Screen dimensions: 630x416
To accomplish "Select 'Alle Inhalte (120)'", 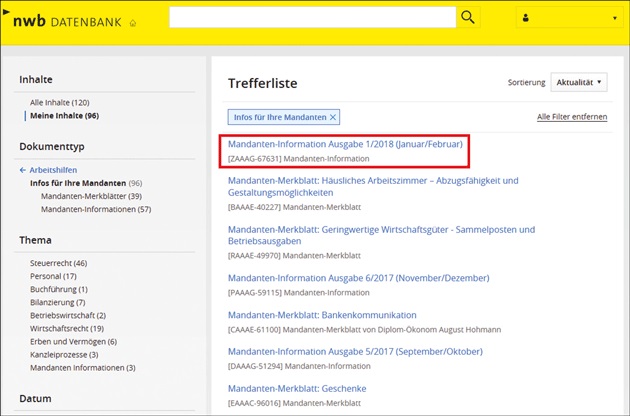I will pyautogui.click(x=60, y=102).
